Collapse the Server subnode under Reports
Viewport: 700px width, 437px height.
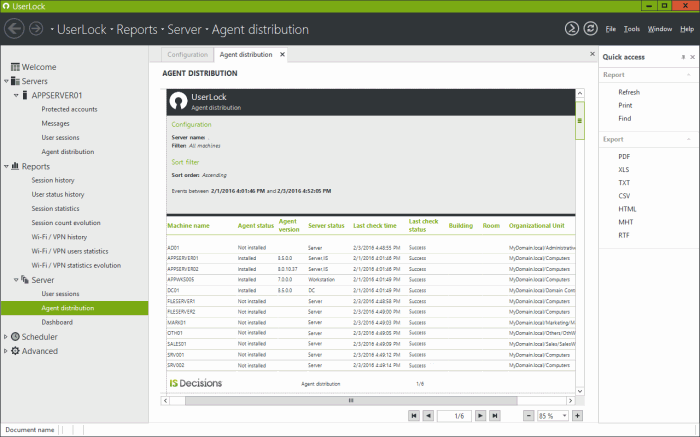(16, 280)
